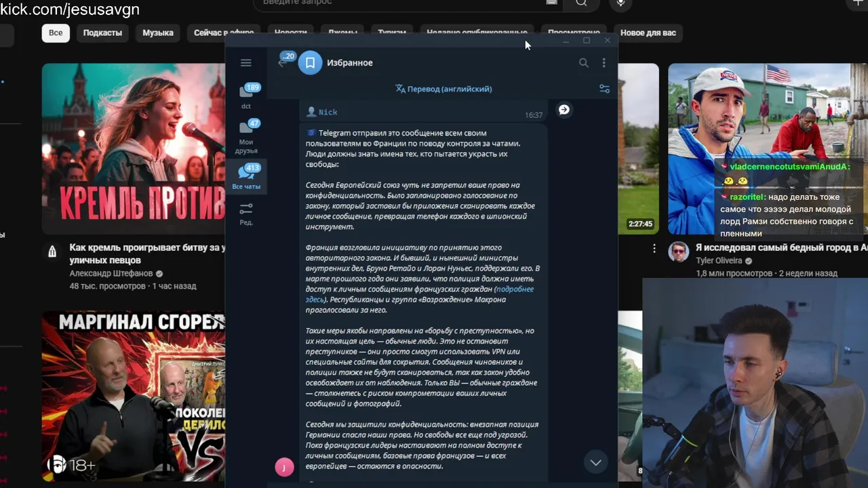Click YouTube search magnifier button
Image resolution: width=868 pixels, height=488 pixels.
[x=581, y=3]
